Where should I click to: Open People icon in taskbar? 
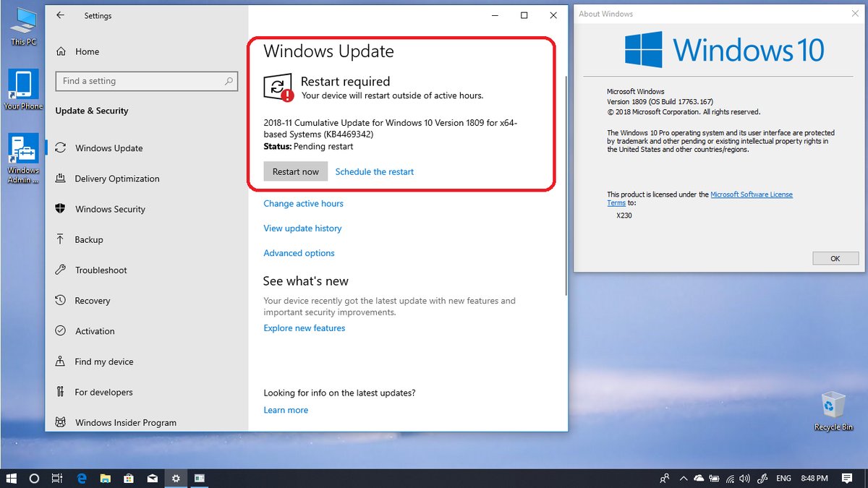tap(665, 478)
